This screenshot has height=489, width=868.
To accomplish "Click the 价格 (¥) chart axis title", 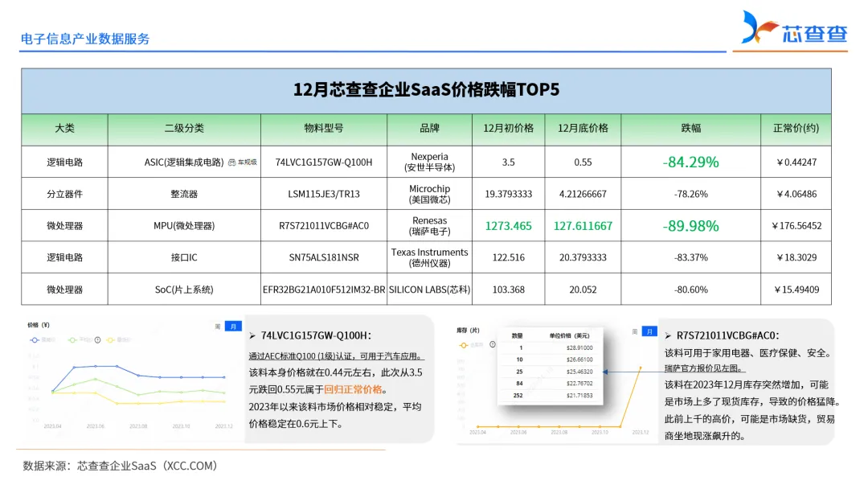I will (39, 325).
